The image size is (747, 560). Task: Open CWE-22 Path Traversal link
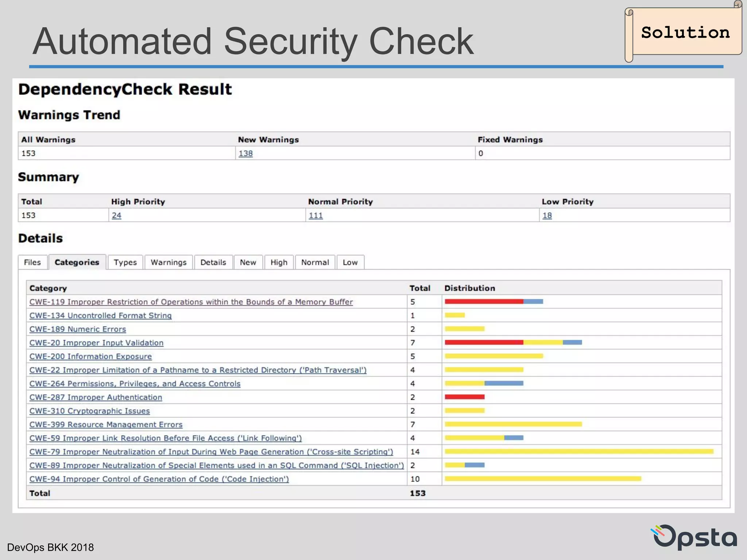198,370
